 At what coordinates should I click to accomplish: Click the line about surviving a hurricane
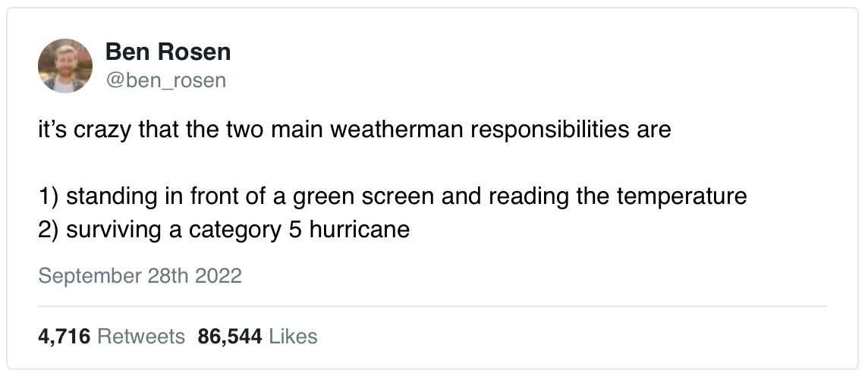pos(224,228)
